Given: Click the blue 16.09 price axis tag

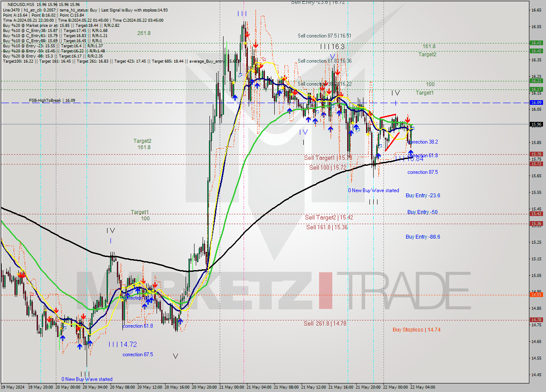Looking at the screenshot, I should [536, 102].
